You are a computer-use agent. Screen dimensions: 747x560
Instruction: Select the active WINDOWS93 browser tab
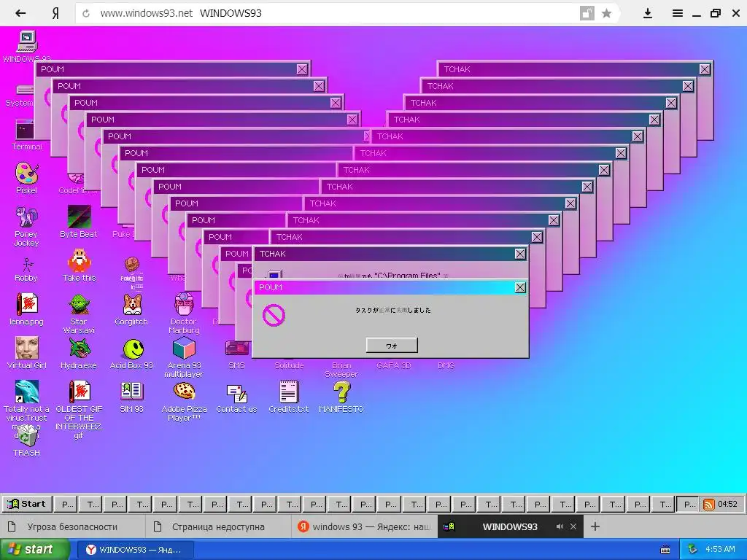pyautogui.click(x=510, y=526)
